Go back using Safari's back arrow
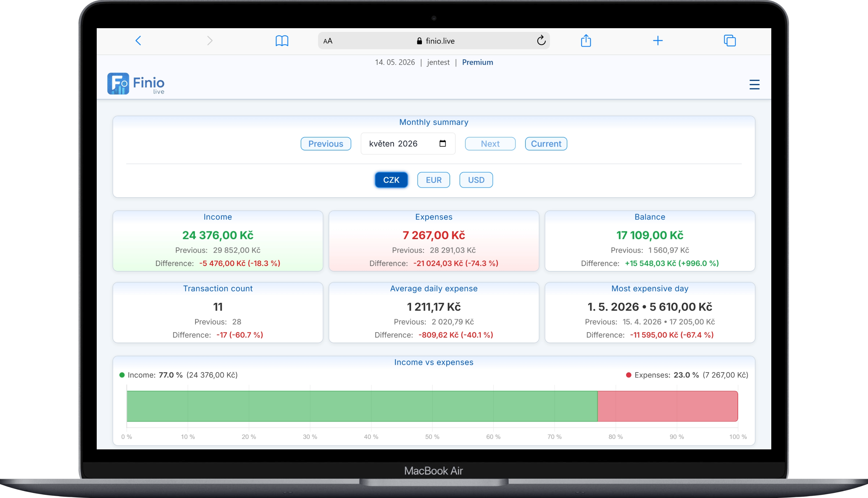The height and width of the screenshot is (498, 868). [138, 41]
